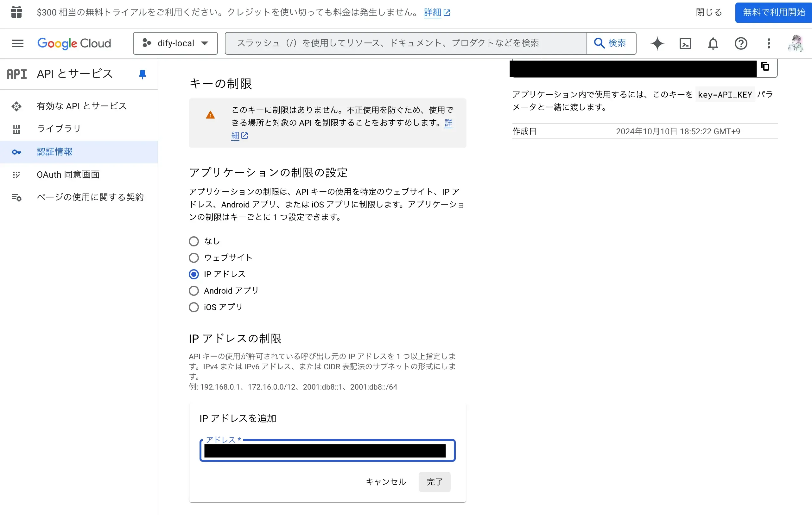Image resolution: width=812 pixels, height=515 pixels.
Task: Click the アプリケーションの制限の設定 heading
Action: click(x=269, y=173)
